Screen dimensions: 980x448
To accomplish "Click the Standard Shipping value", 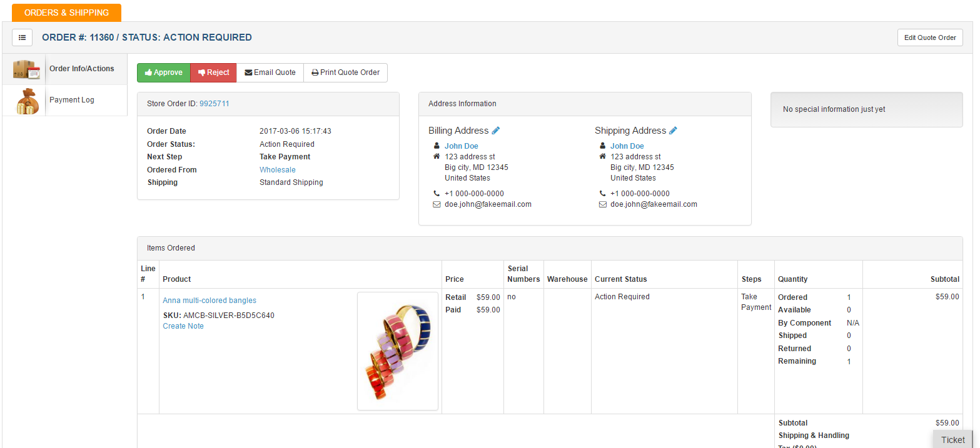I will click(x=291, y=182).
